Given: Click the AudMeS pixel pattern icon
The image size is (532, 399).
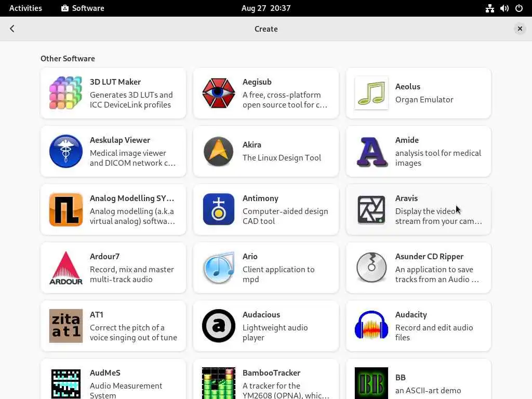Looking at the screenshot, I should (x=66, y=384).
